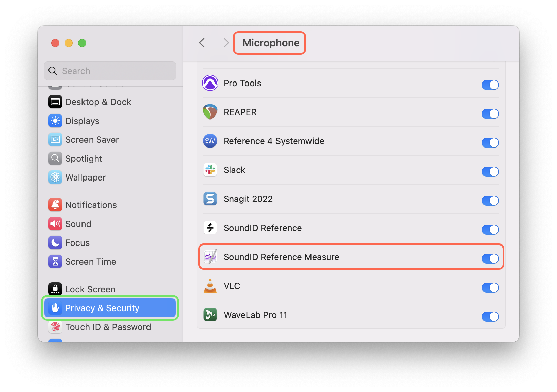Viewport: 557px width, 392px height.
Task: Click the Touch ID fingerprint icon
Action: [x=55, y=327]
